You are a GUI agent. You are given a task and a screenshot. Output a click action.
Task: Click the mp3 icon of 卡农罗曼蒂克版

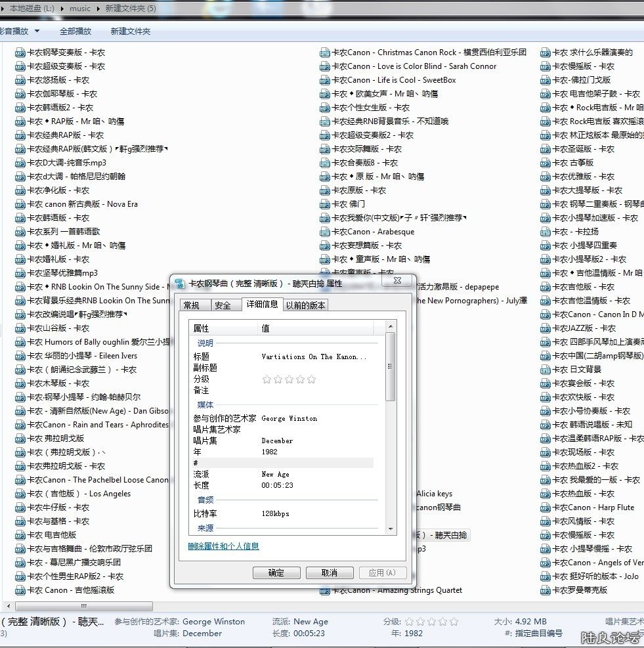pyautogui.click(x=545, y=590)
